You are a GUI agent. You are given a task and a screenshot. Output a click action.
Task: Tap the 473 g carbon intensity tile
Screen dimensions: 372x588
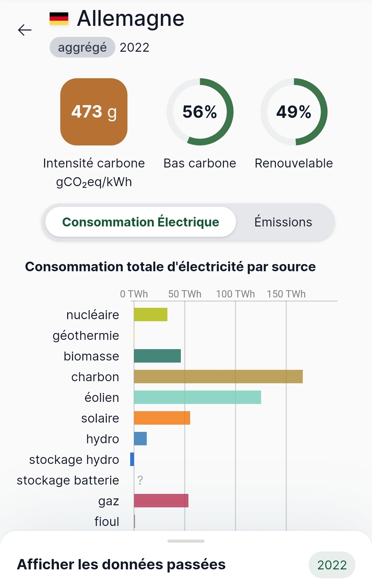[94, 112]
